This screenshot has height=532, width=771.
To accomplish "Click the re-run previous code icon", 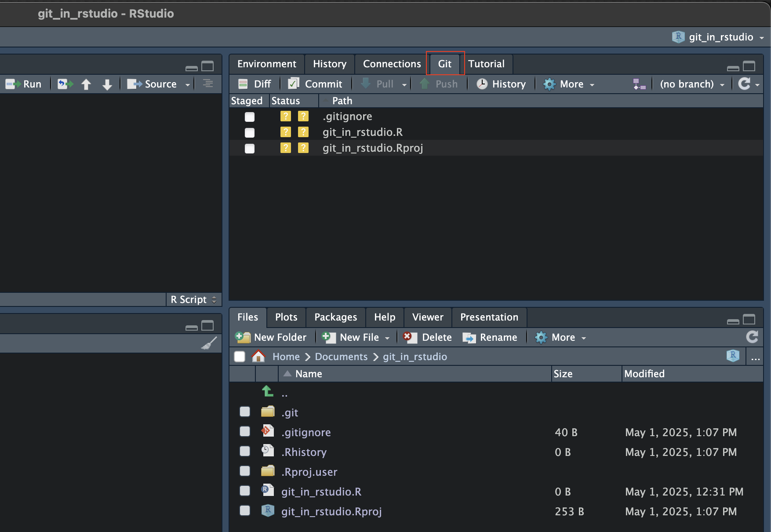I will (x=65, y=84).
